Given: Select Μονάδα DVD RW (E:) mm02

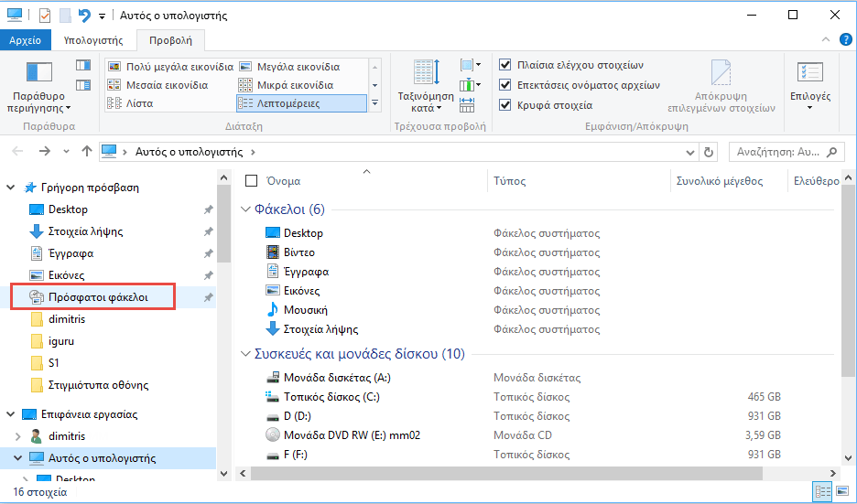Looking at the screenshot, I should pyautogui.click(x=352, y=435).
